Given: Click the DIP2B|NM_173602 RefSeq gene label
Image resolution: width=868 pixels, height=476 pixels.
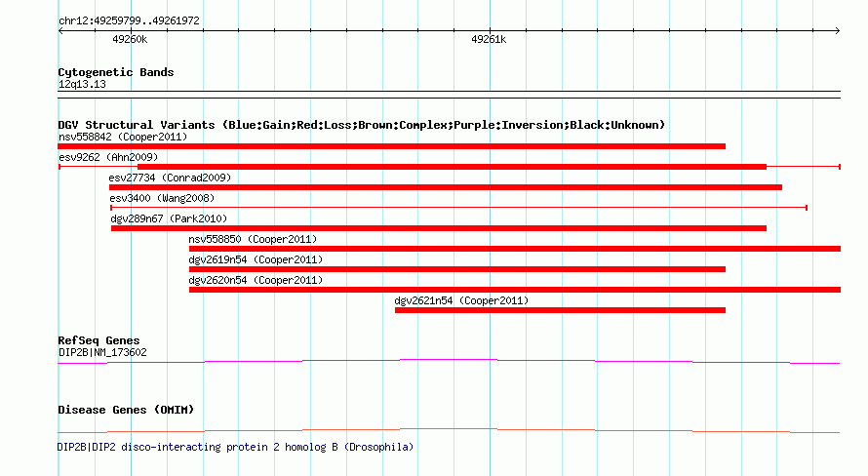Looking at the screenshot, I should (102, 352).
